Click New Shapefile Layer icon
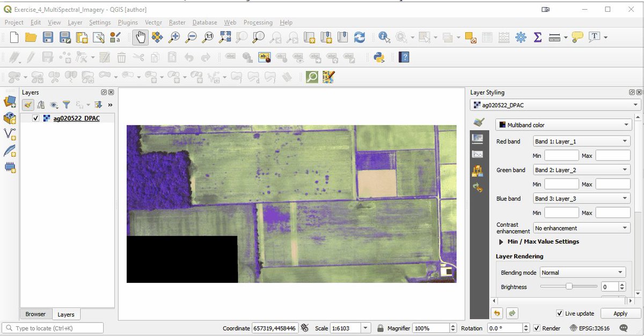This screenshot has width=644, height=336. pos(10,134)
